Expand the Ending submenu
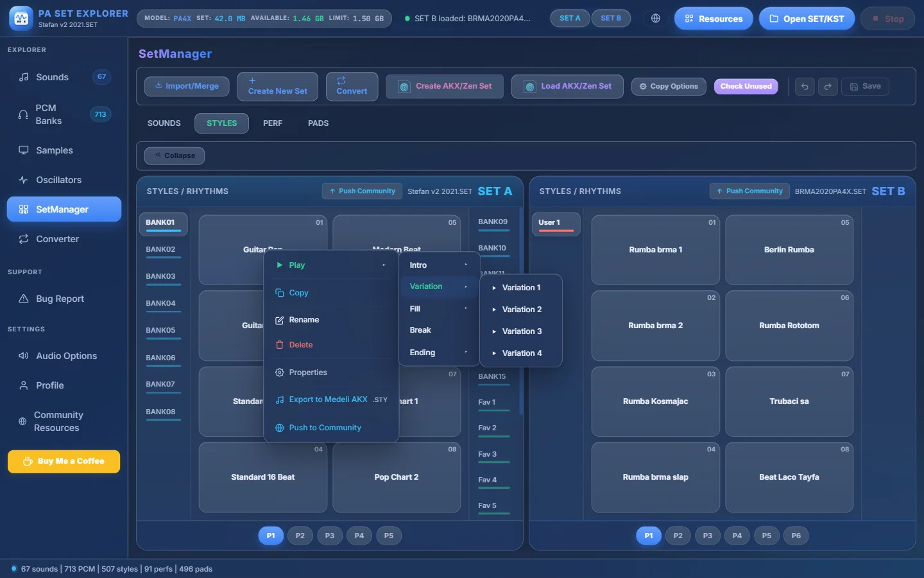 click(440, 353)
